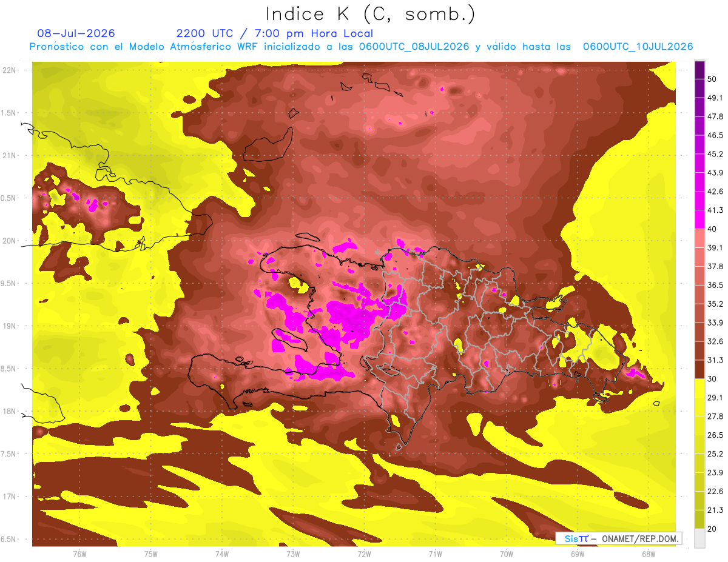This screenshot has height=562, width=728.
Task: Click the colorbar label "31.3"
Action: [x=715, y=360]
